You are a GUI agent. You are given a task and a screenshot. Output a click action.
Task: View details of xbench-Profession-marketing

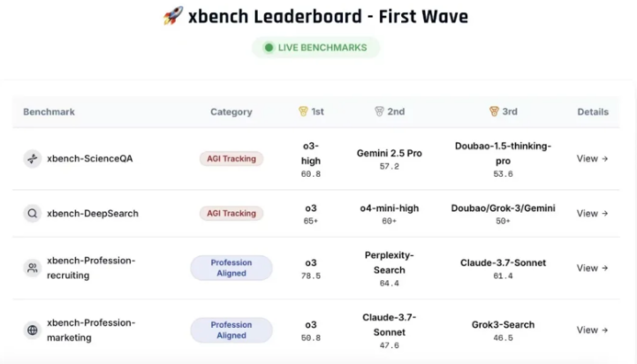pos(592,330)
